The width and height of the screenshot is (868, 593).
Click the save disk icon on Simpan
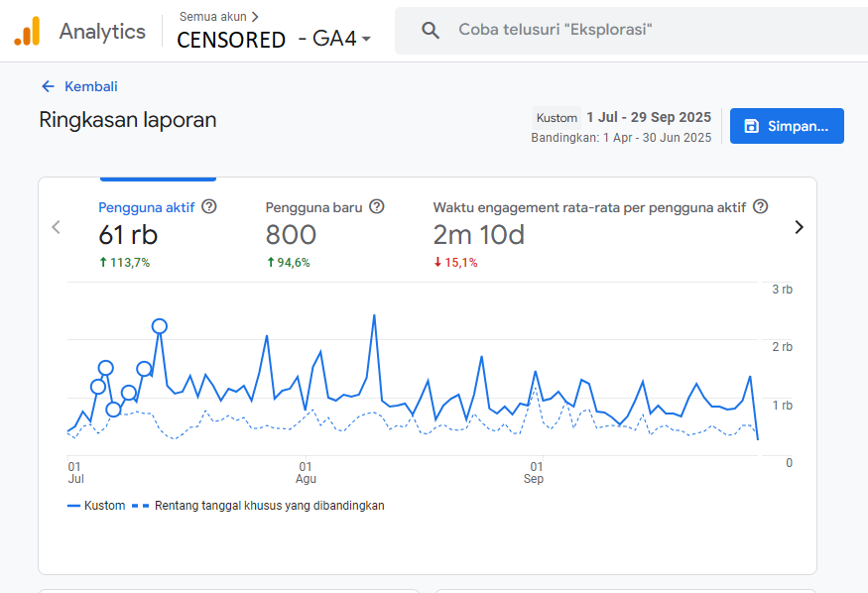pos(752,126)
